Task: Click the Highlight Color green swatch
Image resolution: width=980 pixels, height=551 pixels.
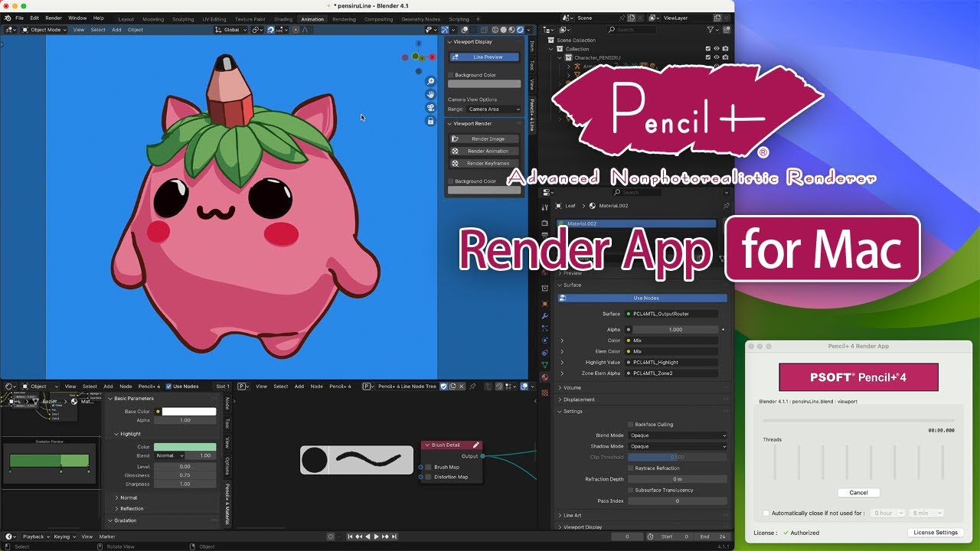Action: tap(185, 446)
